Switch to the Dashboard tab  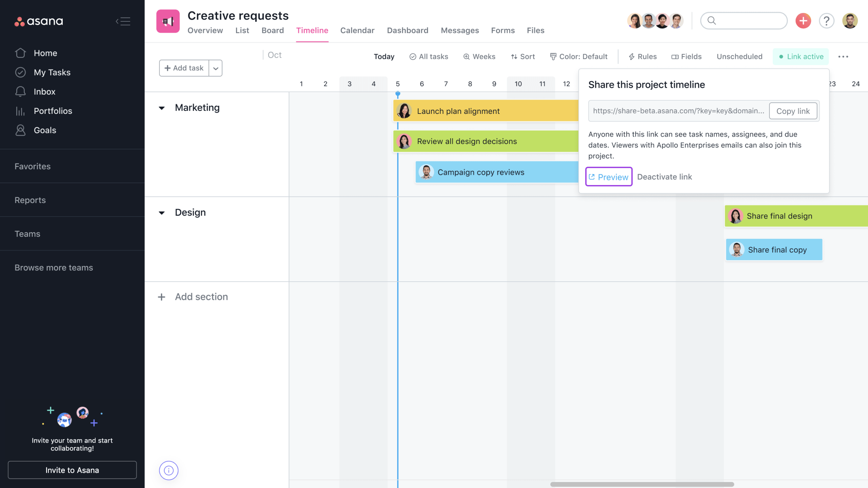pyautogui.click(x=408, y=30)
